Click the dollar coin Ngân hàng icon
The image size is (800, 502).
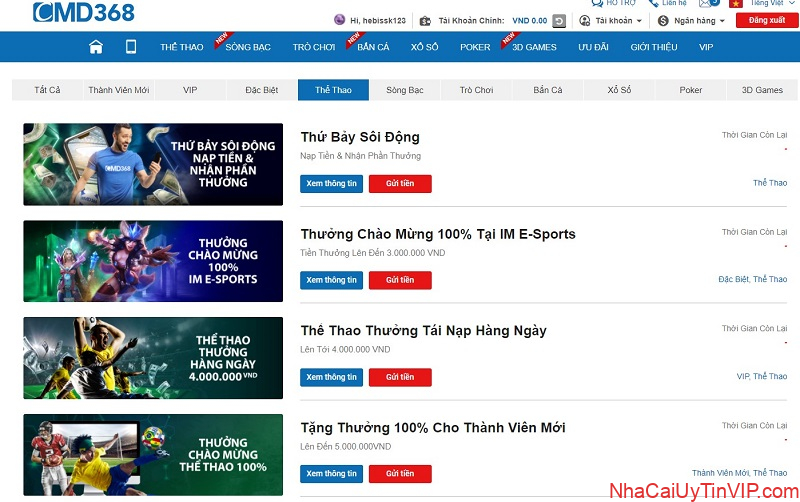pyautogui.click(x=663, y=20)
